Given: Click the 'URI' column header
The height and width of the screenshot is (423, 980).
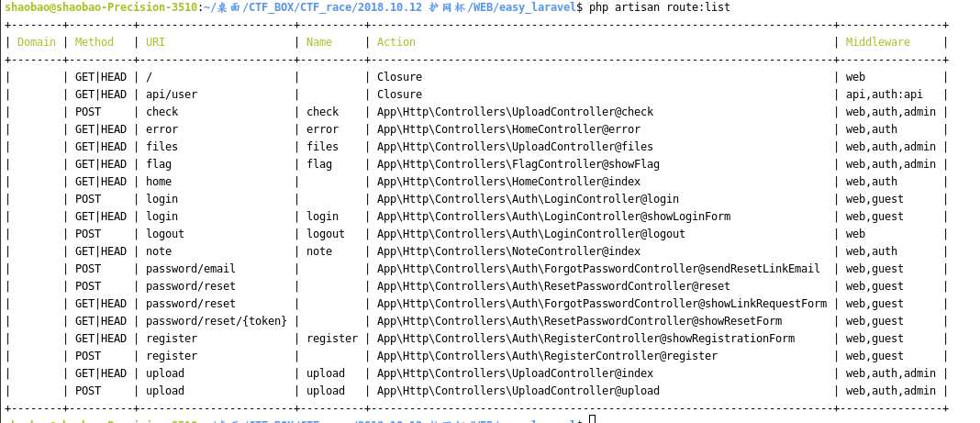Looking at the screenshot, I should [155, 42].
